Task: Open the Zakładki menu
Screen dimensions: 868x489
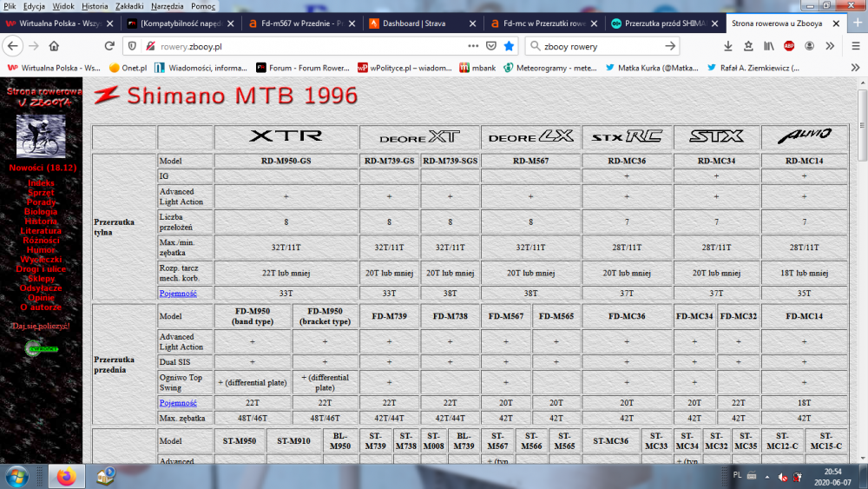Action: tap(130, 6)
